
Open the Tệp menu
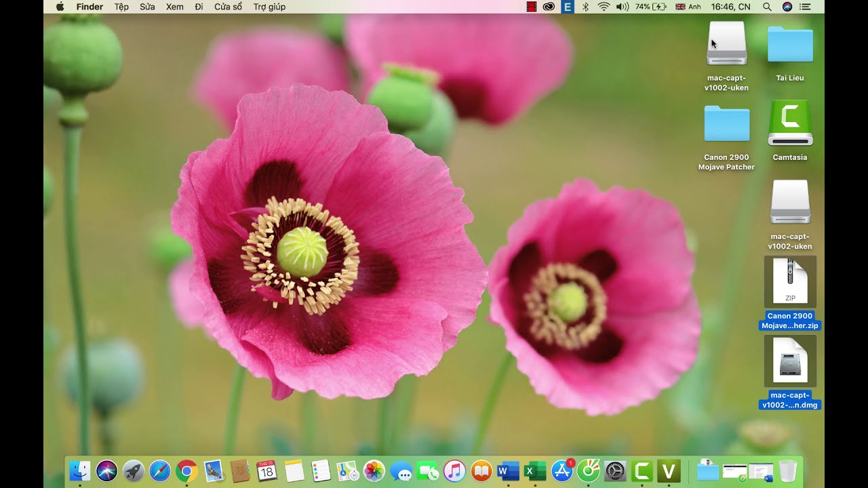121,7
